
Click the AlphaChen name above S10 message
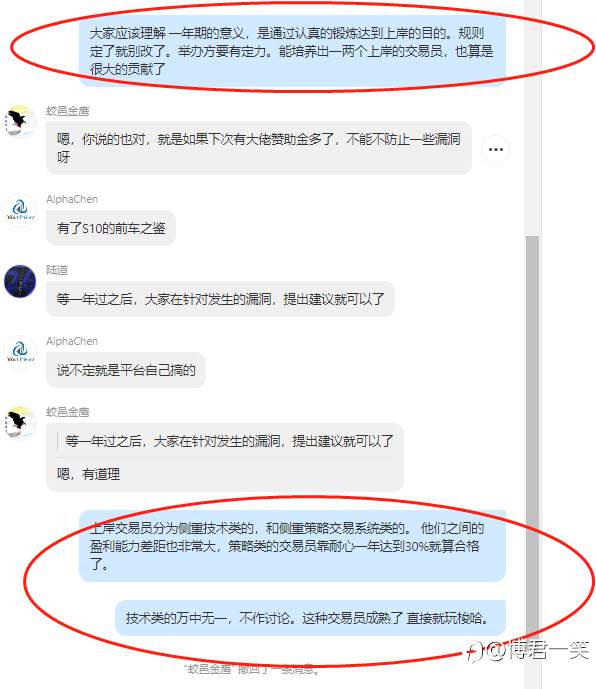pos(72,199)
